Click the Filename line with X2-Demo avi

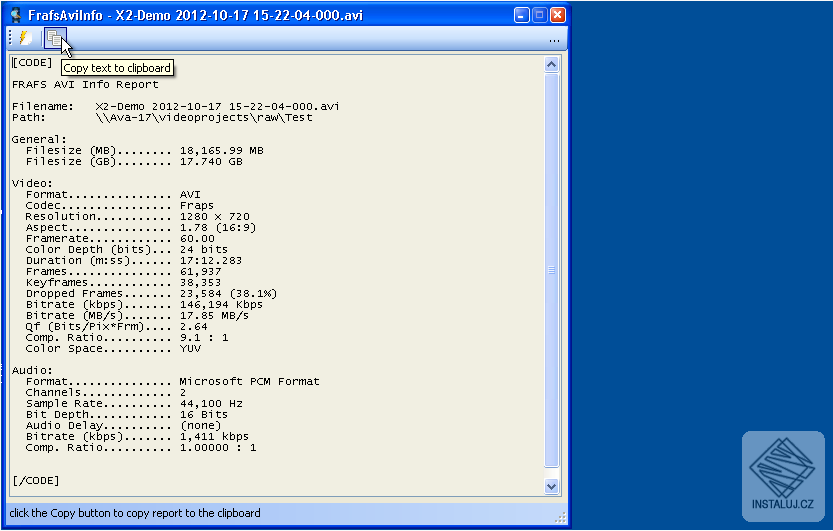(175, 106)
